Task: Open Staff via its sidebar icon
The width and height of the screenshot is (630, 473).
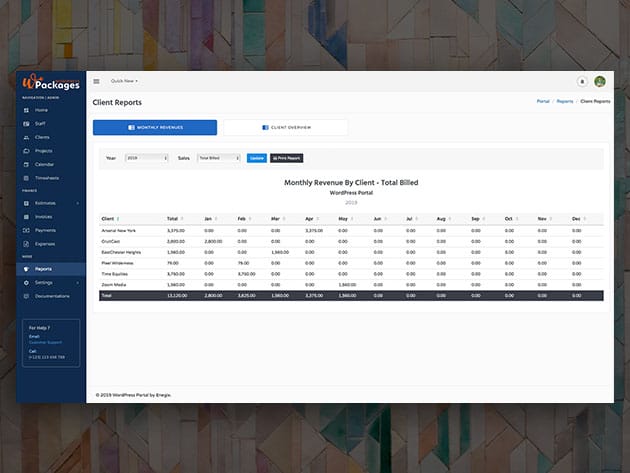Action: point(27,123)
